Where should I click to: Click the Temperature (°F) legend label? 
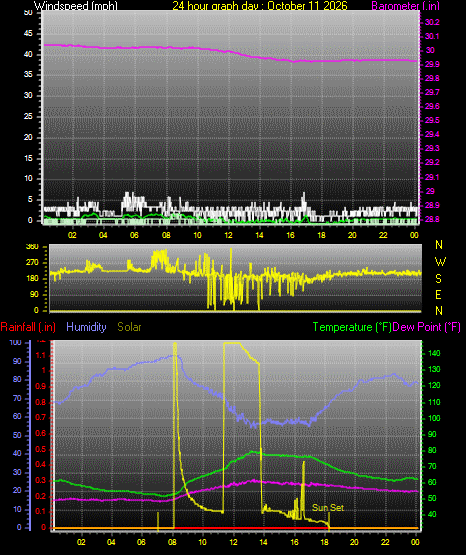pos(352,327)
